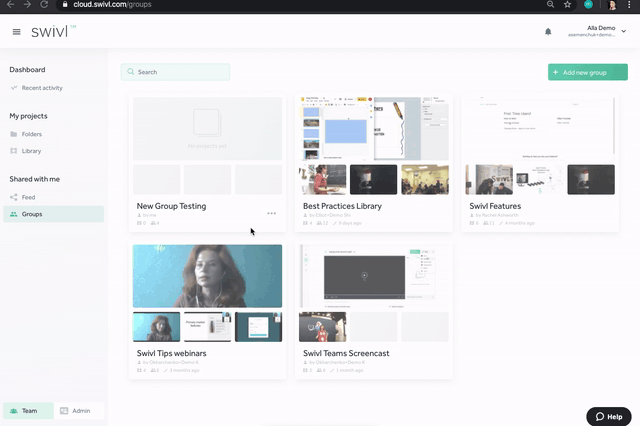Screen dimensions: 640x426
Task: Click the browser reload button
Action: 45,5
